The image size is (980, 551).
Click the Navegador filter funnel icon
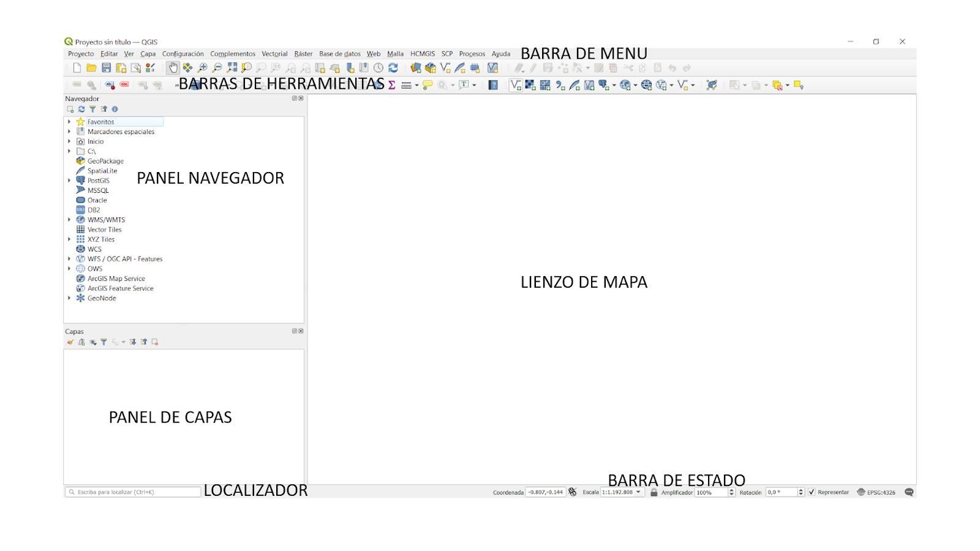(92, 109)
